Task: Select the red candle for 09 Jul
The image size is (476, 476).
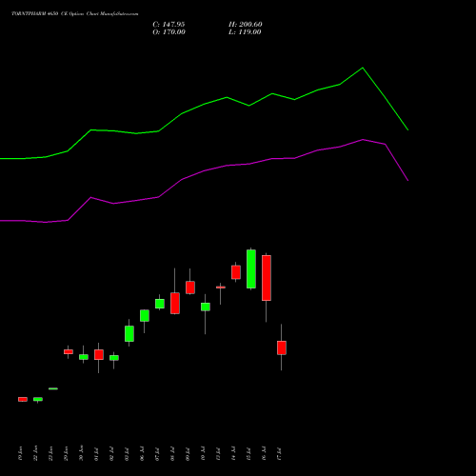Action: click(x=190, y=288)
